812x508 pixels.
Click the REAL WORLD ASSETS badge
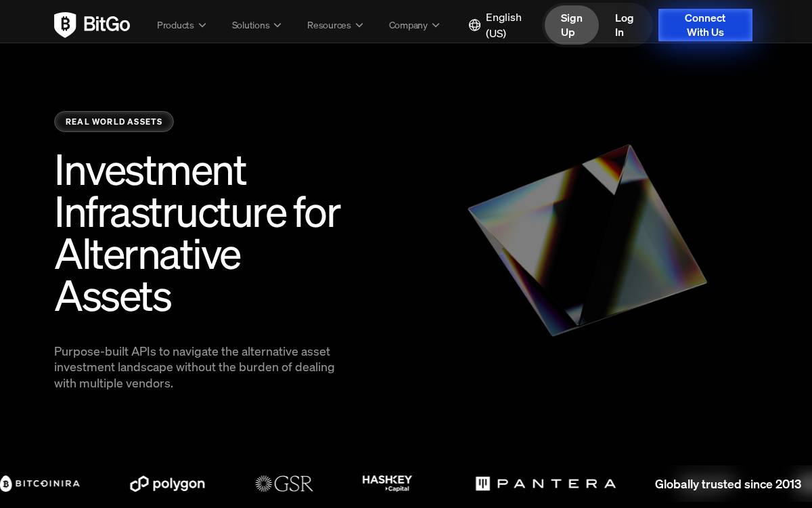(114, 122)
